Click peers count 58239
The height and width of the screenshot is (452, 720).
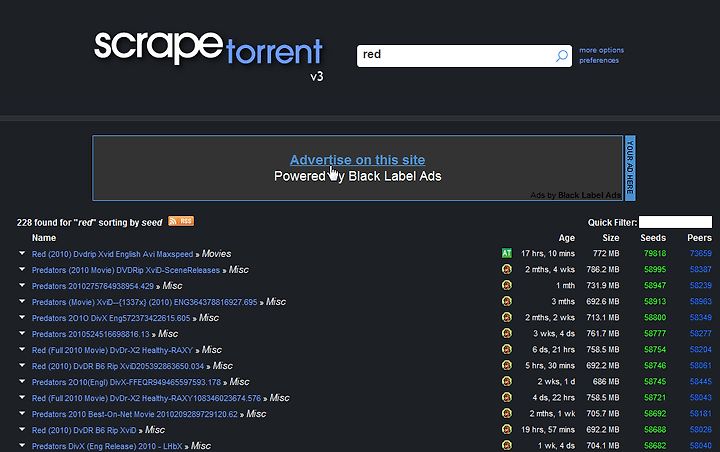coord(700,286)
